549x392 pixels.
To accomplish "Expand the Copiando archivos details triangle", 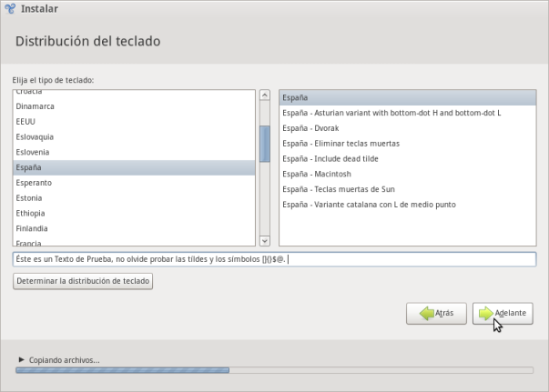I will pos(21,359).
